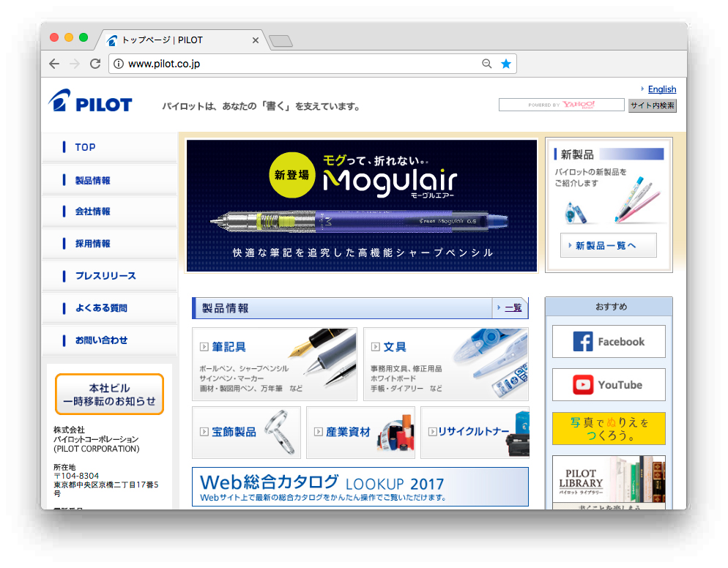Viewport: 728px width, 568px height.
Task: Click the サイト内検索 button
Action: pyautogui.click(x=653, y=105)
